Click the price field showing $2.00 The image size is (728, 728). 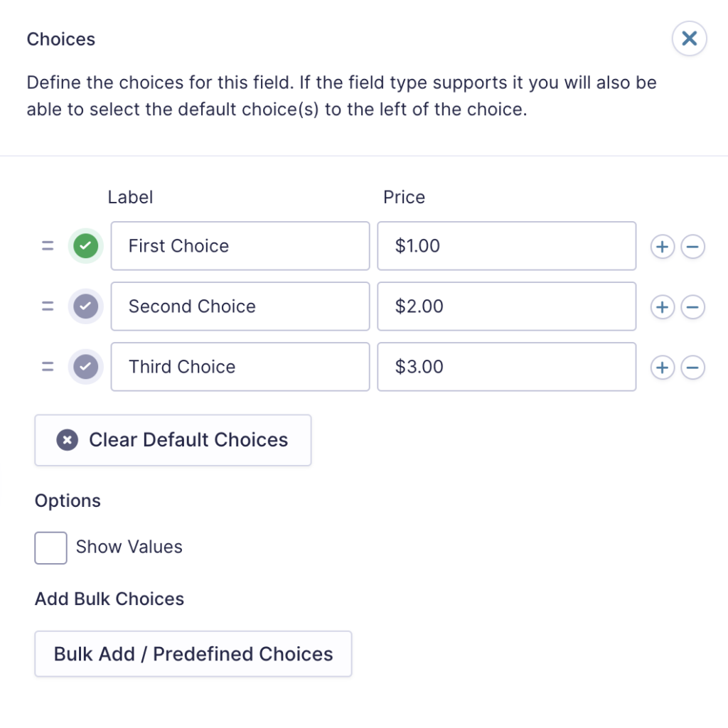506,306
